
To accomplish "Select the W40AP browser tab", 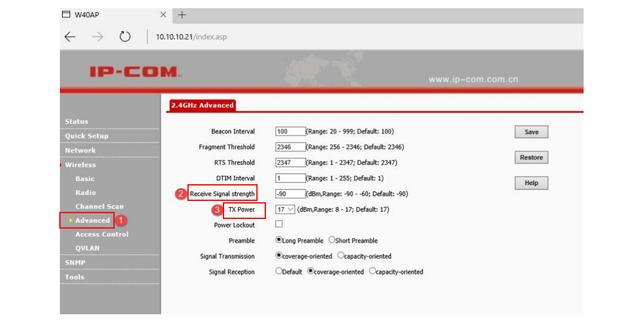I will coord(115,15).
